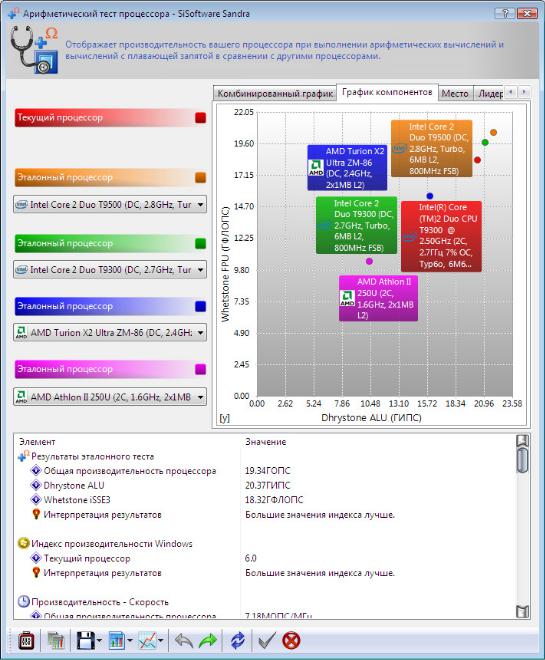Click the magenta data point on the chart
This screenshot has height=660, width=545.
pos(369,261)
